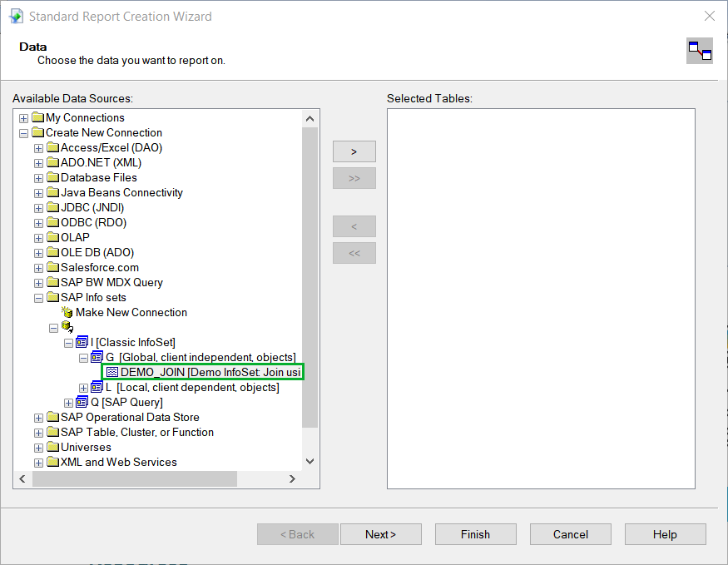Click the unnamed SAP server connection icon
728x565 pixels.
pyautogui.click(x=67, y=327)
